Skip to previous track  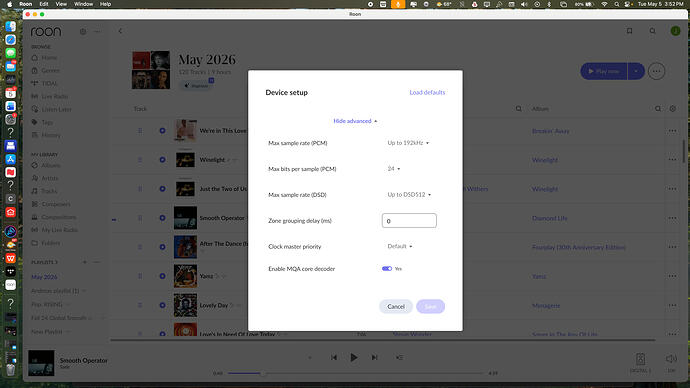tap(334, 358)
